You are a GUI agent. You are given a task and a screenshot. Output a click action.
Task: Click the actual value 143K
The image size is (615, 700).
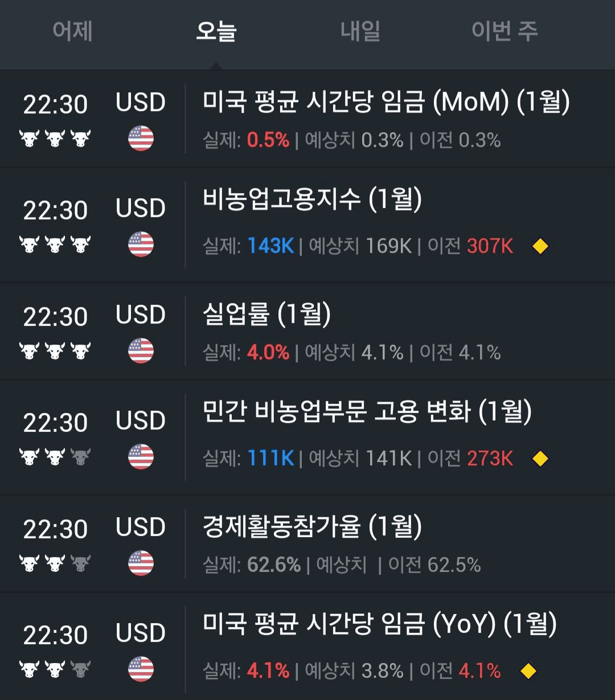tap(270, 246)
